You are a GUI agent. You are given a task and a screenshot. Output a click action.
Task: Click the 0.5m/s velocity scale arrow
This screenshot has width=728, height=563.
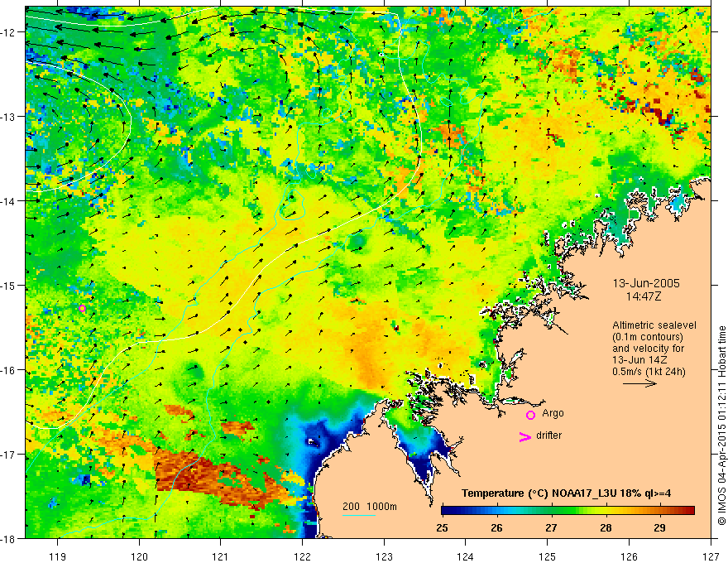(x=639, y=383)
